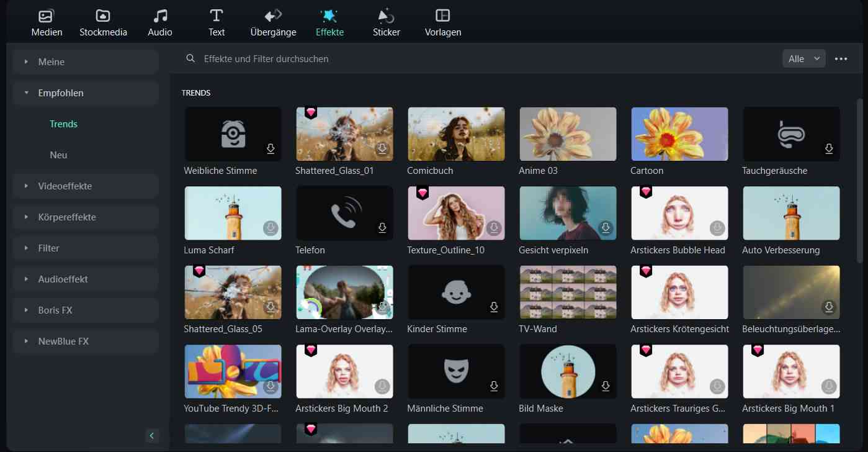Image resolution: width=868 pixels, height=452 pixels.
Task: Click the premium gem badge on Texture_Outline_10
Action: 423,192
